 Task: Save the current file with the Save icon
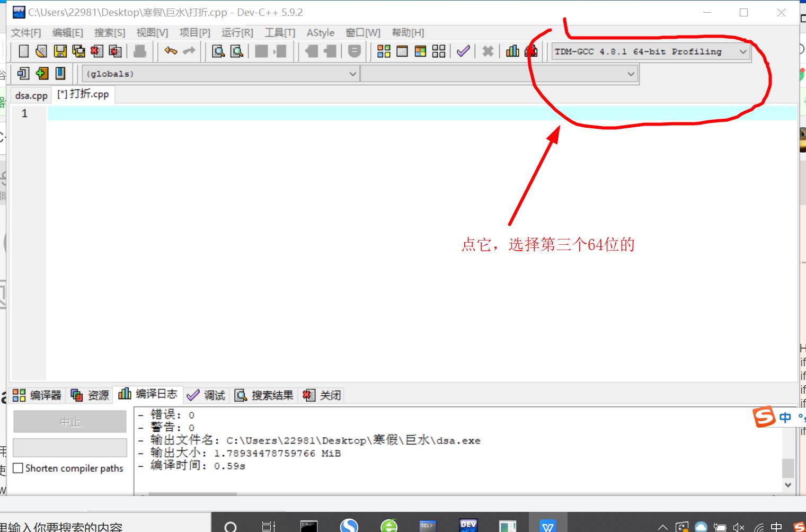pyautogui.click(x=60, y=50)
